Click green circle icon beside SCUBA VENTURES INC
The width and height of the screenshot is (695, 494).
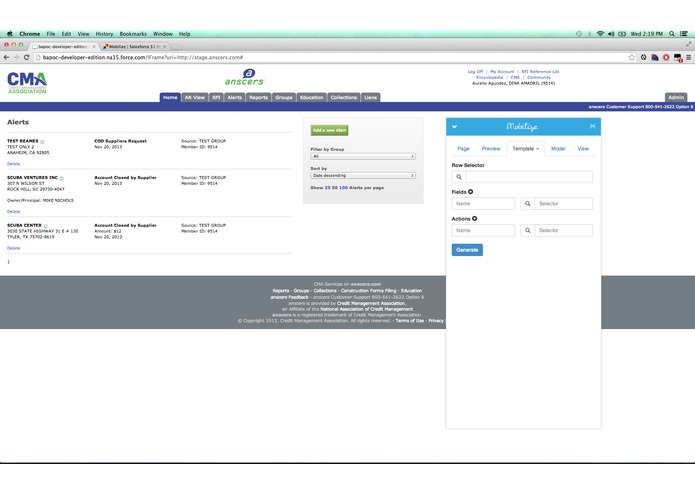point(62,178)
